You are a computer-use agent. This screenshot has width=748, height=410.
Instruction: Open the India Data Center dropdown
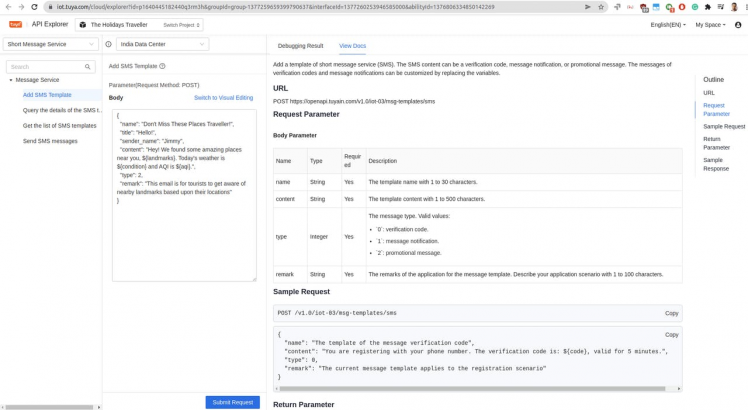coord(162,44)
